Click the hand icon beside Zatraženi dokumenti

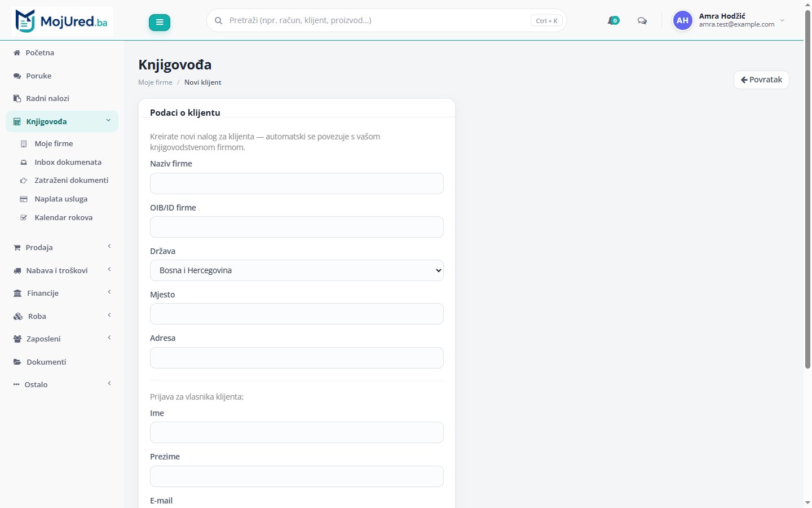(x=24, y=181)
